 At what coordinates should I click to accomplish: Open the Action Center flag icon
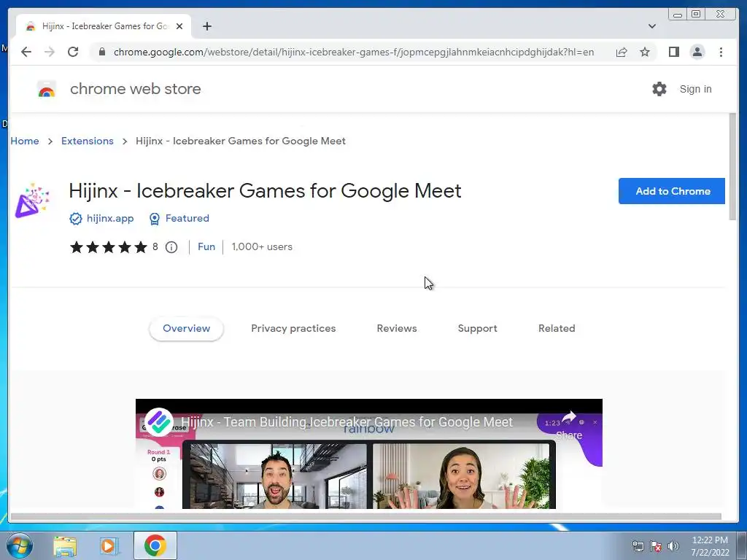tap(656, 546)
